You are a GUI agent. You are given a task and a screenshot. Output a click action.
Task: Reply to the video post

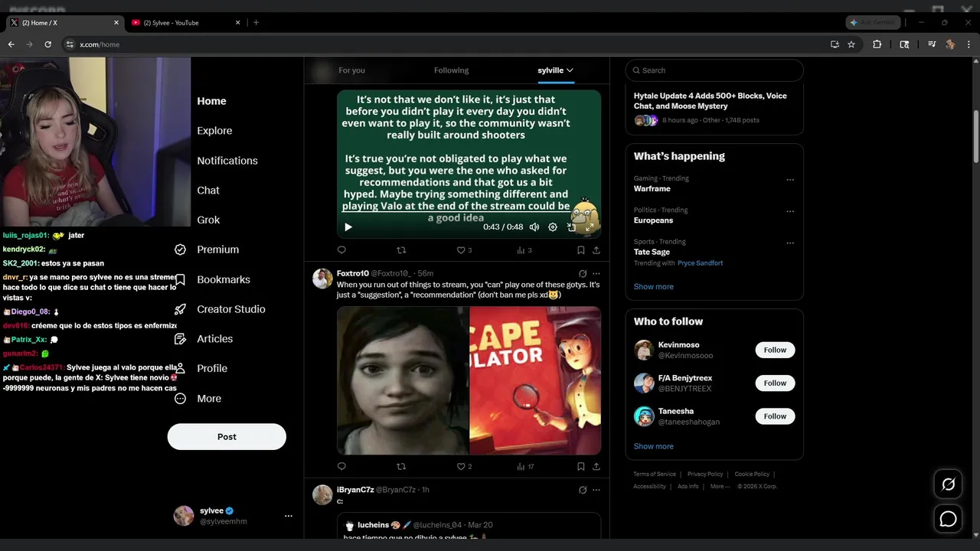pyautogui.click(x=341, y=250)
